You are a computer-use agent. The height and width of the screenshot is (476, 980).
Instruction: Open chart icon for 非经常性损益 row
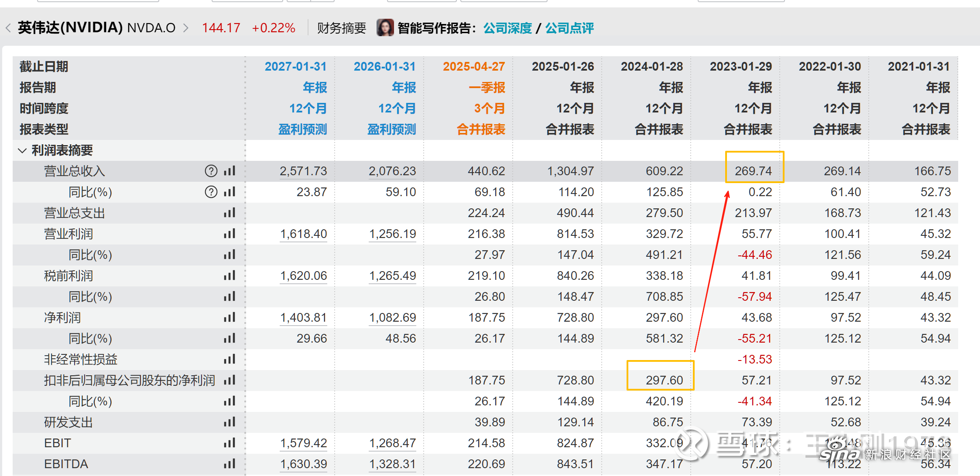[230, 359]
